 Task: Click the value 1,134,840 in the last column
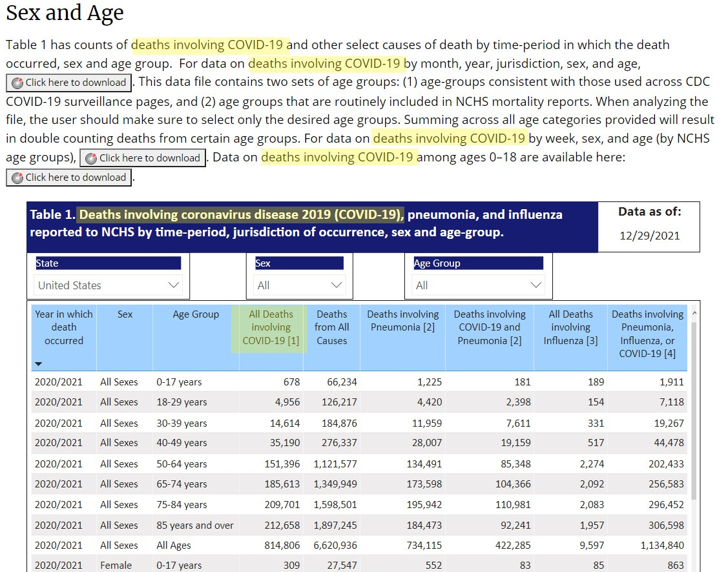[x=663, y=546]
